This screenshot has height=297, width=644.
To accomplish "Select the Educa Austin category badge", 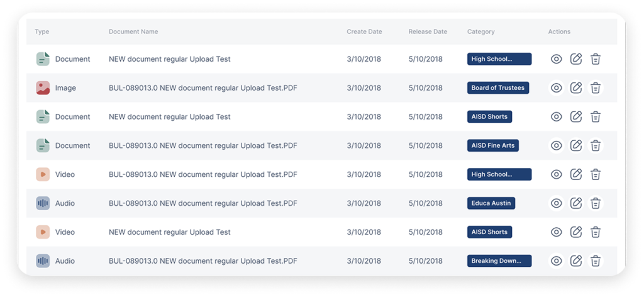I will [491, 203].
